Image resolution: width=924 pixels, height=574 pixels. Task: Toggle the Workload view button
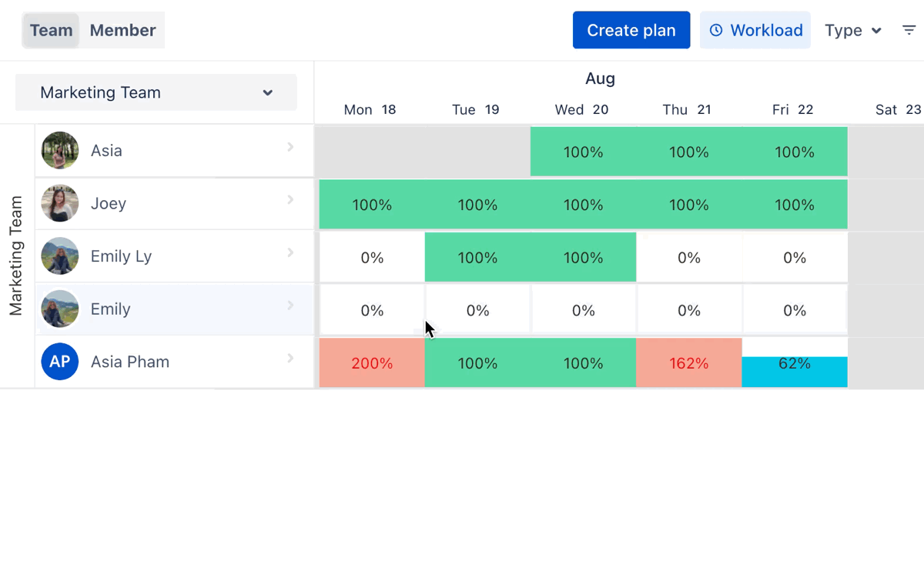pos(755,30)
